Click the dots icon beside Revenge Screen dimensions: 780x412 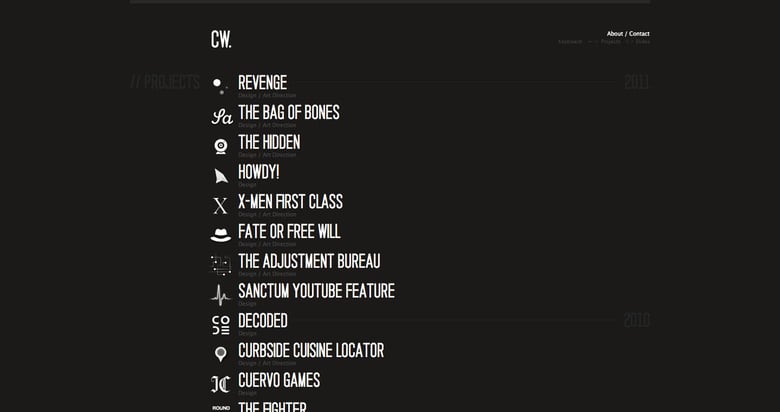(220, 86)
